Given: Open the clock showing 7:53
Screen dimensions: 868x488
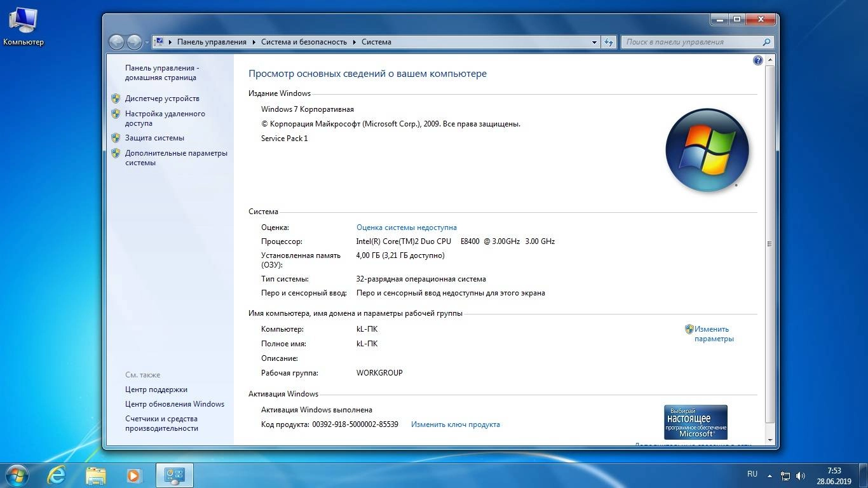Looking at the screenshot, I should coord(834,476).
